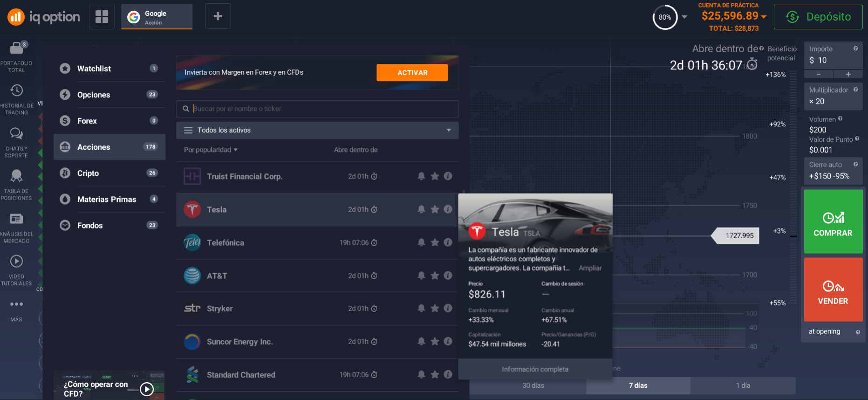Screen dimensions: 868x400
Task: Switch chart range to 30 días
Action: 533,386
